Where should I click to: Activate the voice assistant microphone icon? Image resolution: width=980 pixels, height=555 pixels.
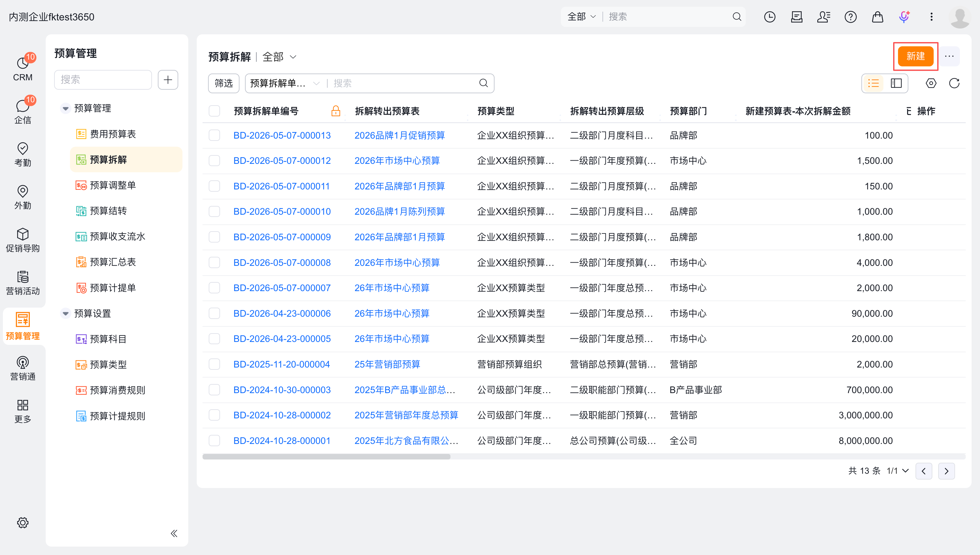pos(904,17)
